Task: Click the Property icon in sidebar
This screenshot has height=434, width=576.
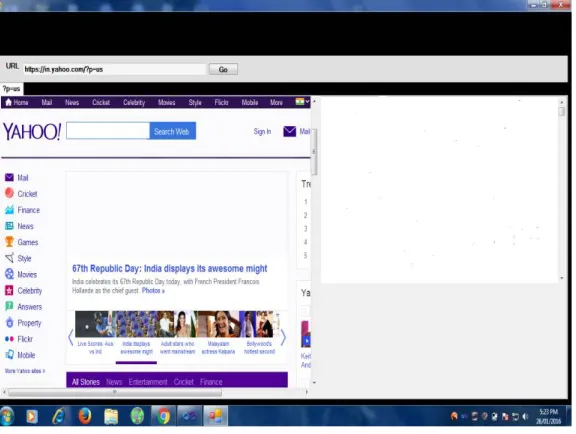Action: pyautogui.click(x=9, y=323)
